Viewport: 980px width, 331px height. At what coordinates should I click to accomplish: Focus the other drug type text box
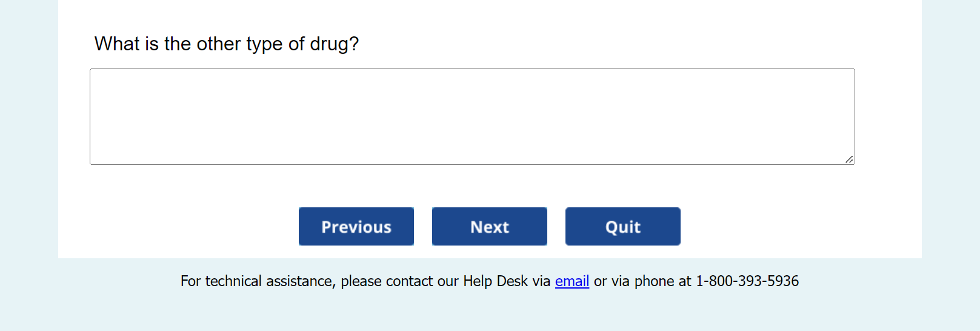coord(472,116)
